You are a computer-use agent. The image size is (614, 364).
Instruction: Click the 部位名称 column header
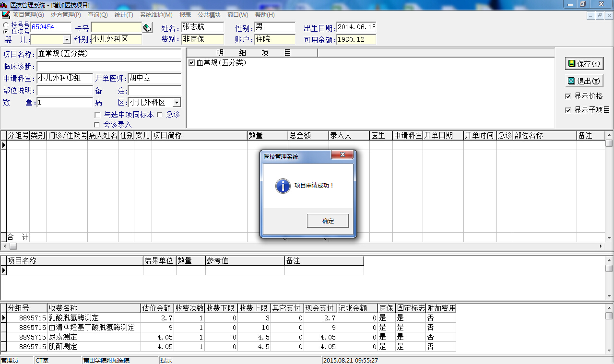pos(545,136)
